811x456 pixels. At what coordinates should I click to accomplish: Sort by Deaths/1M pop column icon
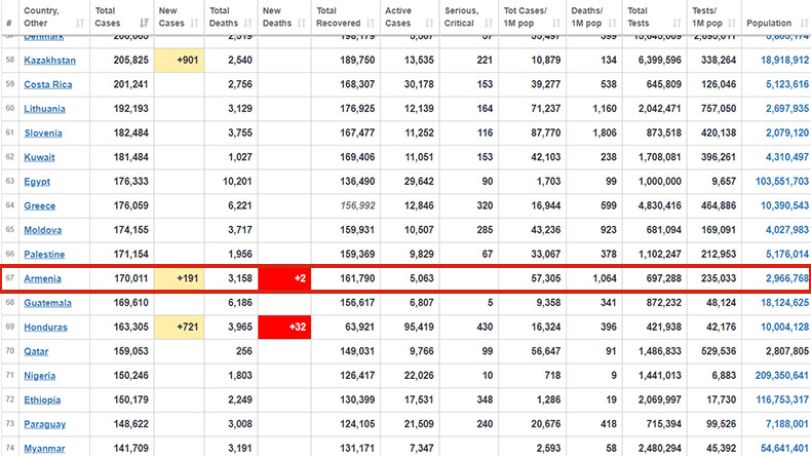click(612, 23)
